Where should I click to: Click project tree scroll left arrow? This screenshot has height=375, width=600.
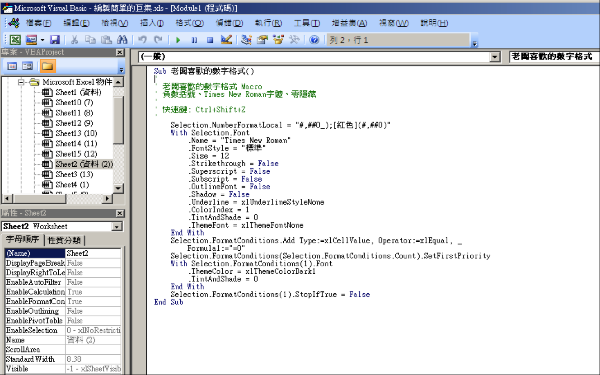coord(7,199)
